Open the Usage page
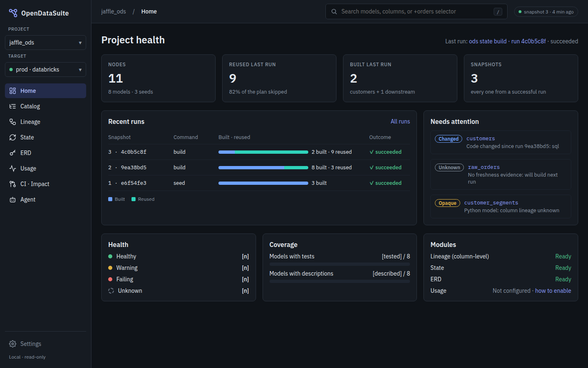The width and height of the screenshot is (588, 368). [45, 168]
